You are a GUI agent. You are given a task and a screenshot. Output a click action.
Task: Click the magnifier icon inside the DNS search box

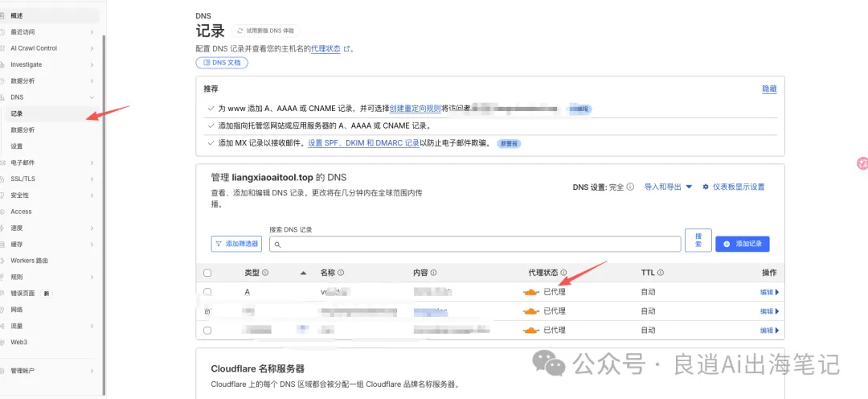[277, 245]
